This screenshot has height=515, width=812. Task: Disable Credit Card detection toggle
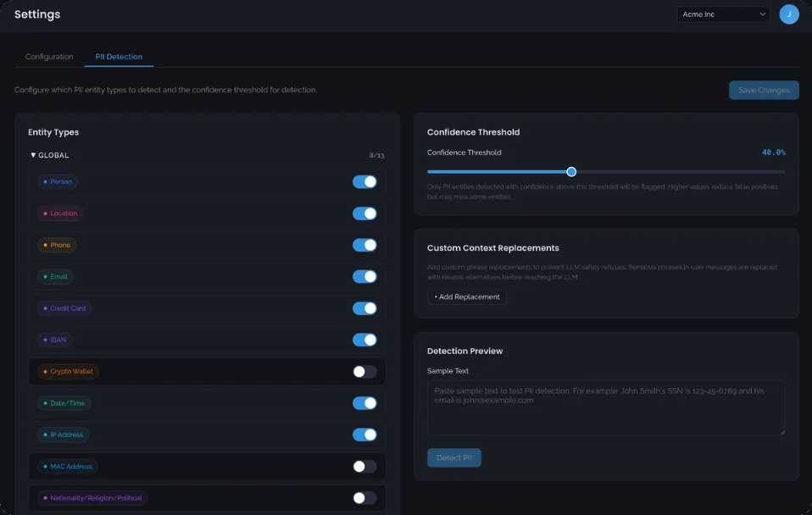[364, 308]
